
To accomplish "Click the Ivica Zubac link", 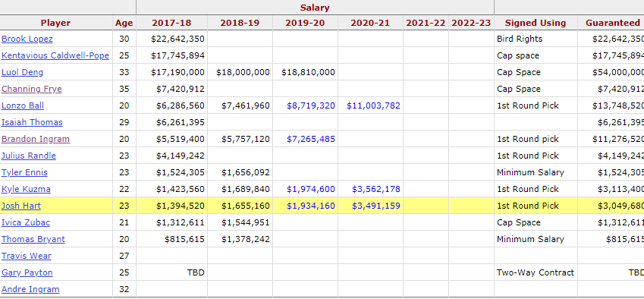I will click(26, 222).
